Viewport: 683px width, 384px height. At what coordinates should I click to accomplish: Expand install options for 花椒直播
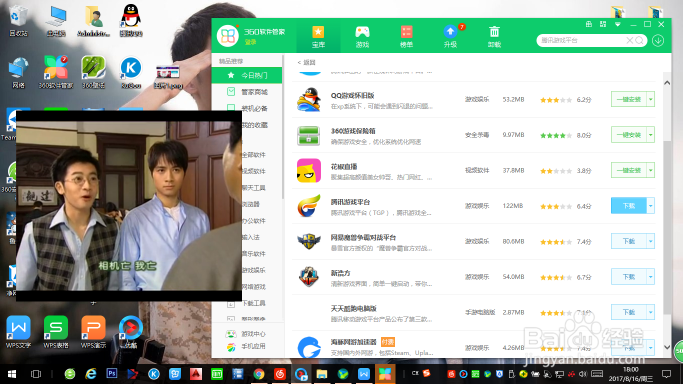pos(651,170)
